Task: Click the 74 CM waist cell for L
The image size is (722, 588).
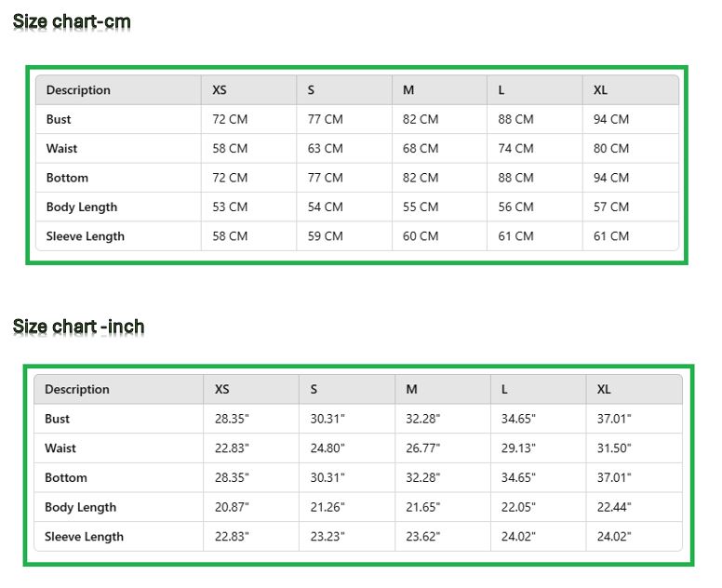Action: [515, 149]
